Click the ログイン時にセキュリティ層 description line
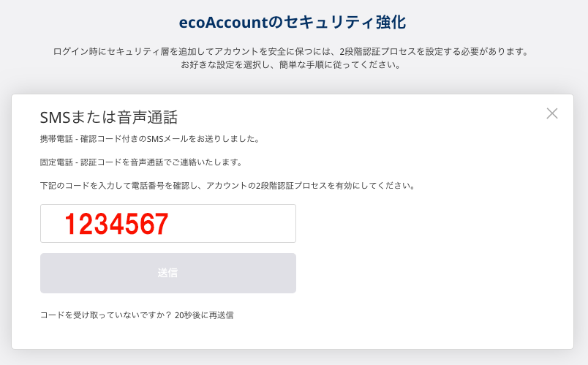 (291, 52)
